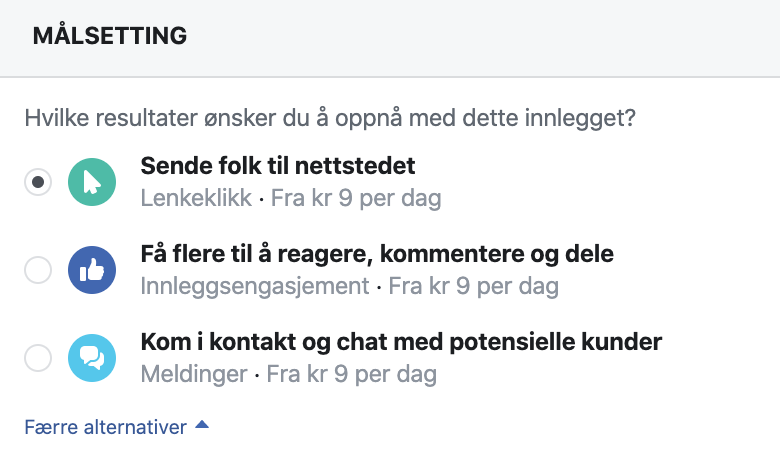
Task: Select the Sende folk til nettstedet radio button
Action: pyautogui.click(x=38, y=182)
